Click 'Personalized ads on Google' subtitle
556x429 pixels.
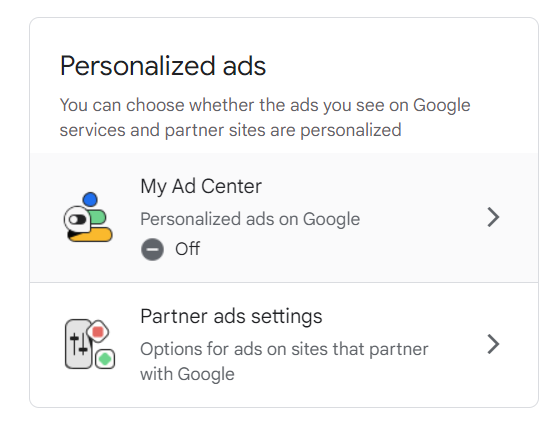point(250,219)
